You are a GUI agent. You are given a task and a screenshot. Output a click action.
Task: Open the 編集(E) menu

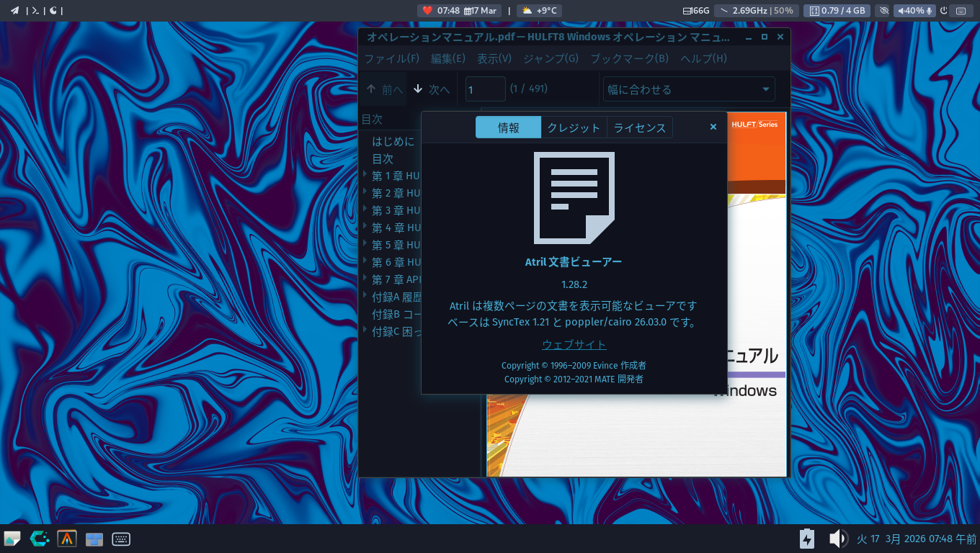coord(448,58)
